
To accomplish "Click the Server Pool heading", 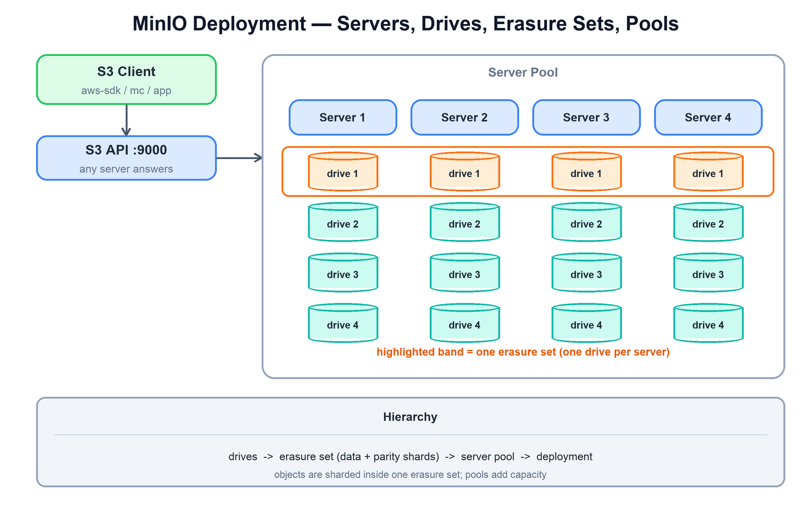I will pos(523,73).
